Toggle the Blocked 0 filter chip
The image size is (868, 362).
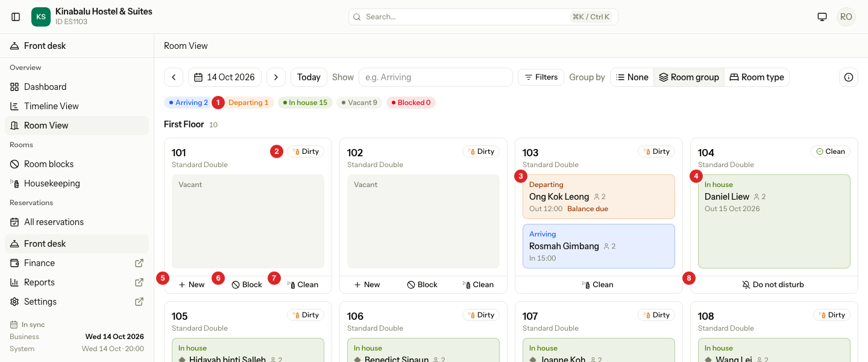coord(411,103)
